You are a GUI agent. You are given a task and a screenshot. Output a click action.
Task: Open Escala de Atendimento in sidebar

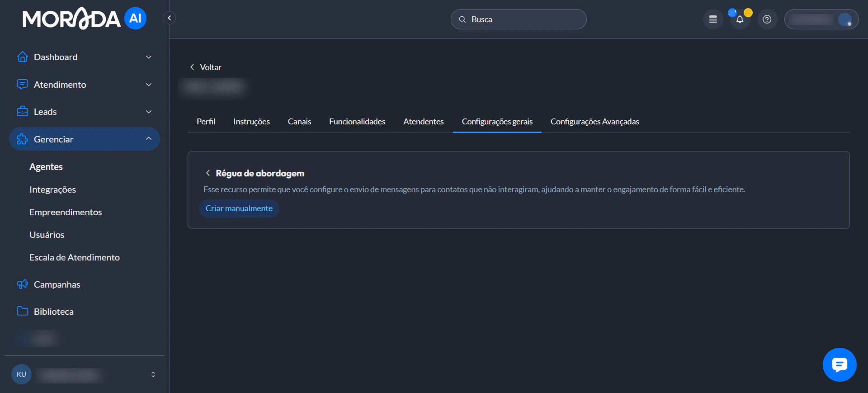(75, 257)
